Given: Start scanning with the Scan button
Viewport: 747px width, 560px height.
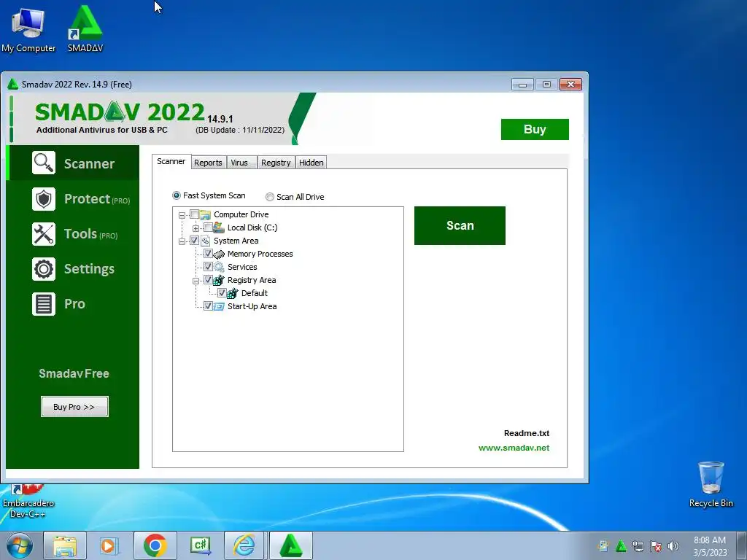Looking at the screenshot, I should tap(460, 226).
